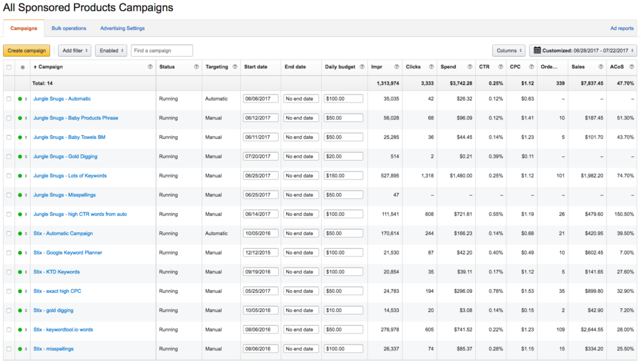Switch to the Bulk operations tab

coord(69,28)
